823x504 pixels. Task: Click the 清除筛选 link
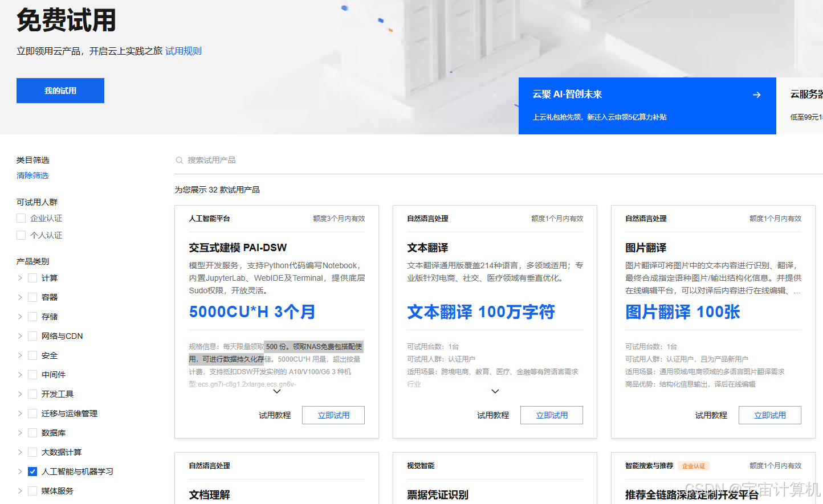(32, 175)
